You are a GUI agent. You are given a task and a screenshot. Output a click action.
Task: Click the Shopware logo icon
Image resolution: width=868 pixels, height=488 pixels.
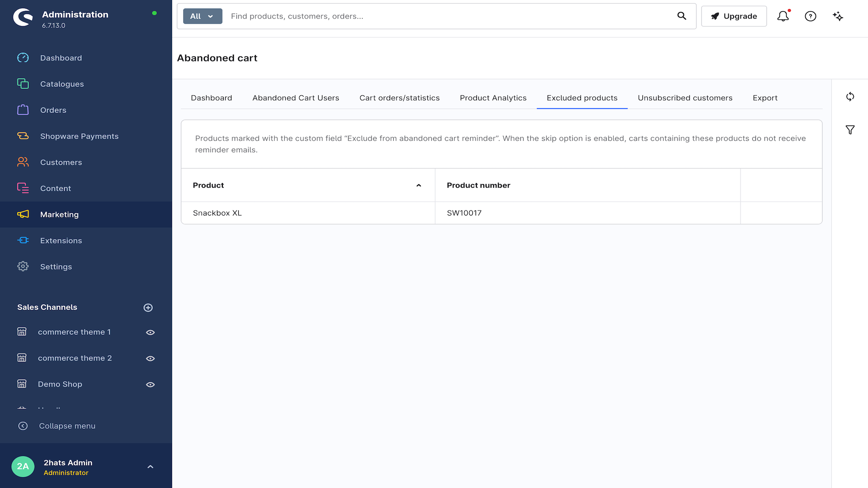[x=23, y=17]
